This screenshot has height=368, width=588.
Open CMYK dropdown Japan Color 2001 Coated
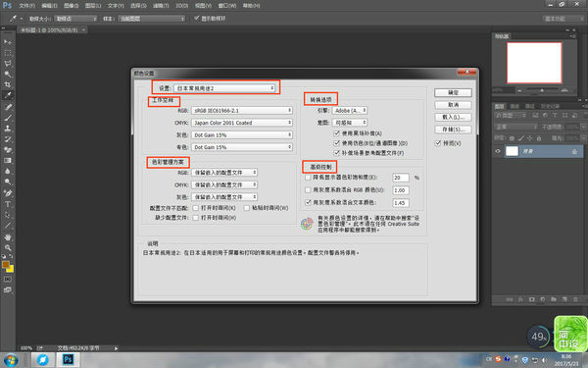(x=242, y=123)
